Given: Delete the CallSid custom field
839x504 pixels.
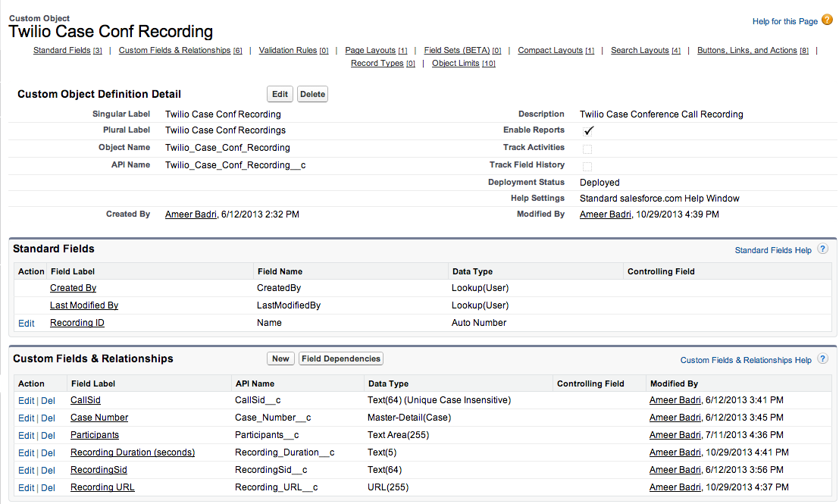Looking at the screenshot, I should tap(49, 401).
